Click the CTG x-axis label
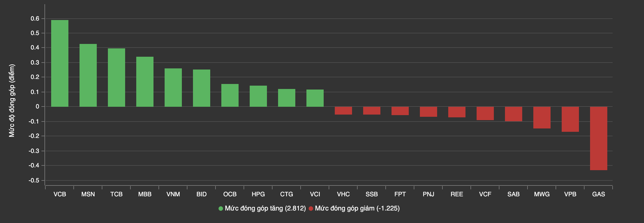Image resolution: width=644 pixels, height=223 pixels. pos(287,194)
